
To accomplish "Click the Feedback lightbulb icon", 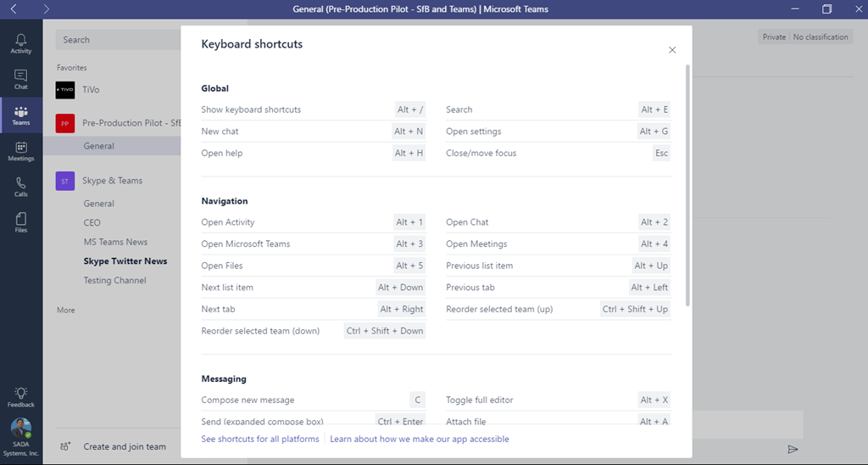I will pyautogui.click(x=21, y=393).
